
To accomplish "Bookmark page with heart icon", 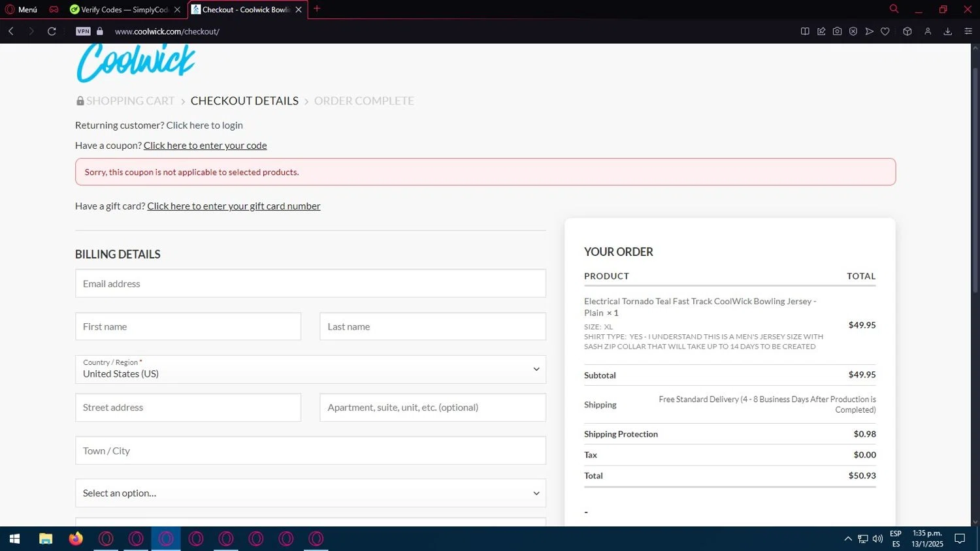I will 885,31.
